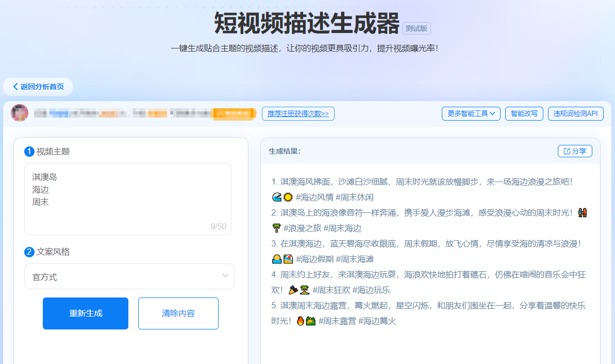Click the user avatar picture
This screenshot has width=615, height=364.
point(20,113)
